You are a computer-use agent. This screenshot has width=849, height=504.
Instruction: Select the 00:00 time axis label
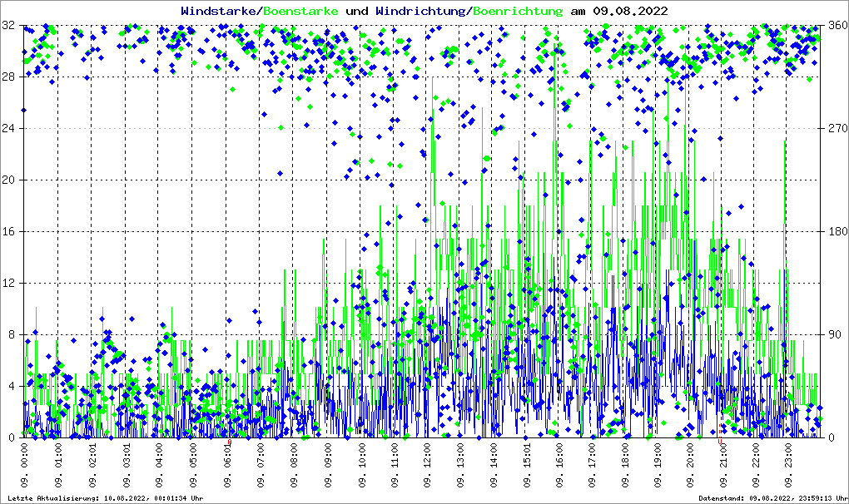[x=25, y=464]
